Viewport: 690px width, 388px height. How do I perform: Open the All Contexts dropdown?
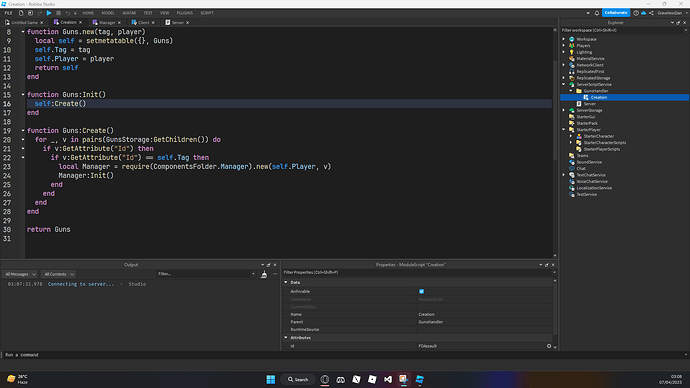click(59, 274)
